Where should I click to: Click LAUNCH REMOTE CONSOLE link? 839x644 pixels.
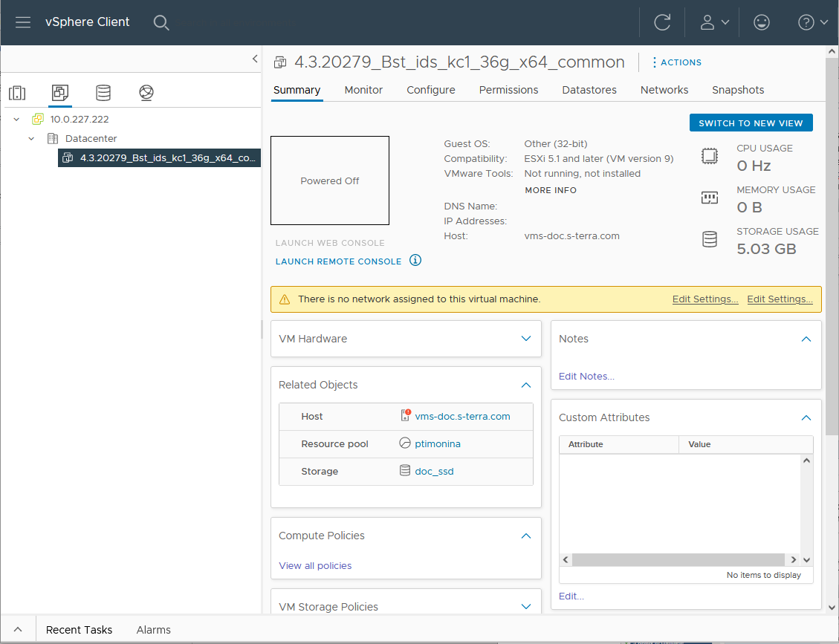tap(338, 261)
